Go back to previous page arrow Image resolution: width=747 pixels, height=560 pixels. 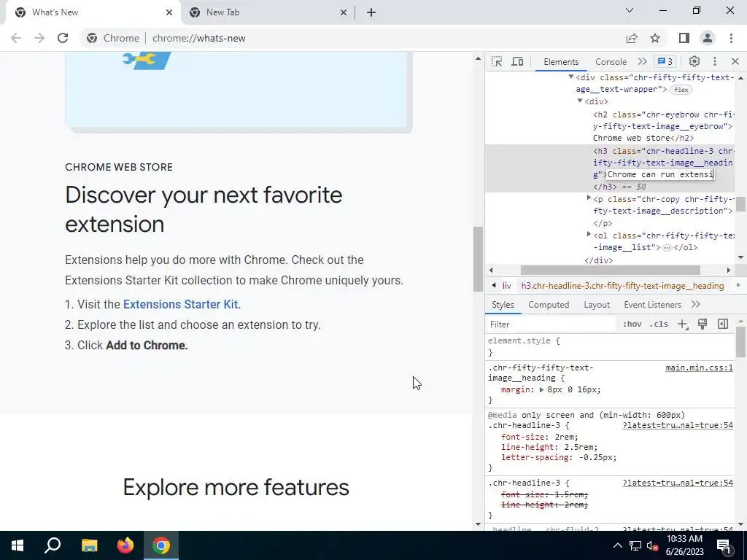click(16, 38)
